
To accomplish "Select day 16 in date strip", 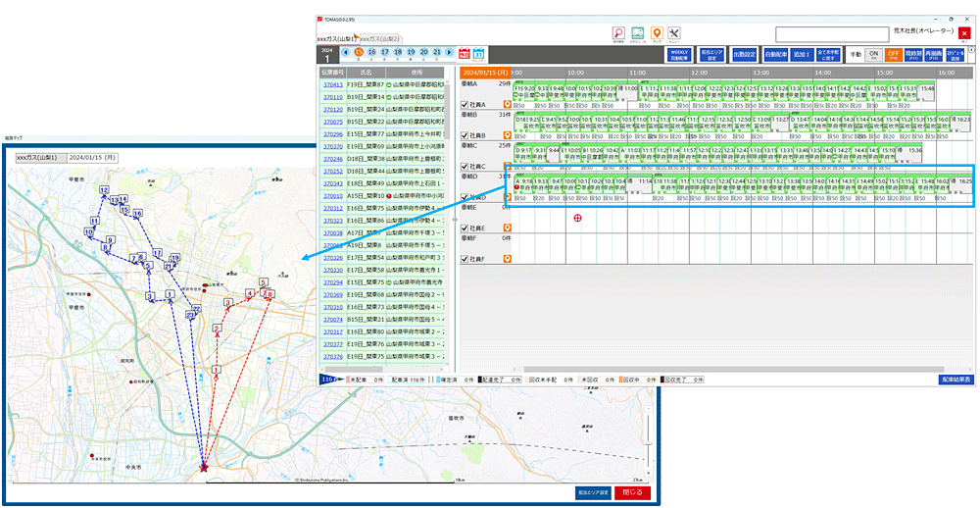I will tap(371, 53).
